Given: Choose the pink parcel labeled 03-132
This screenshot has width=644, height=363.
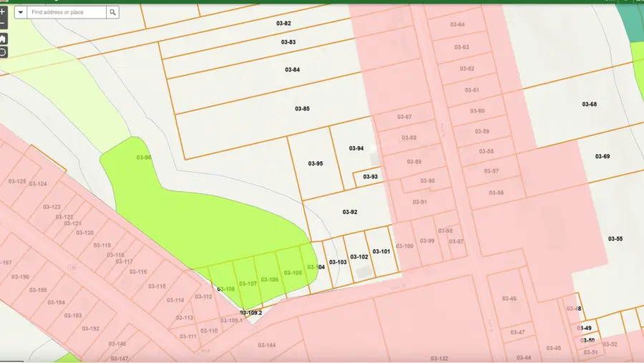Looking at the screenshot, I should coord(439,357).
